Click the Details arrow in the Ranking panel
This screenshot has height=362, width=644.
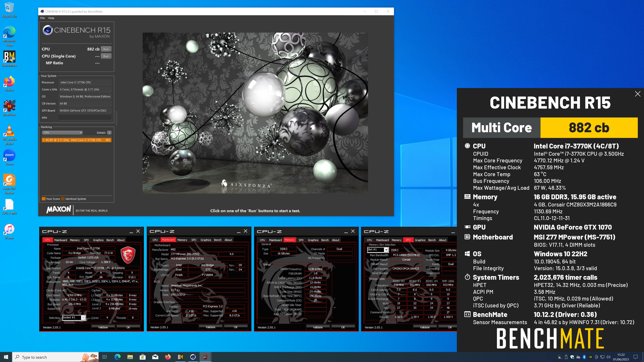[x=109, y=133]
